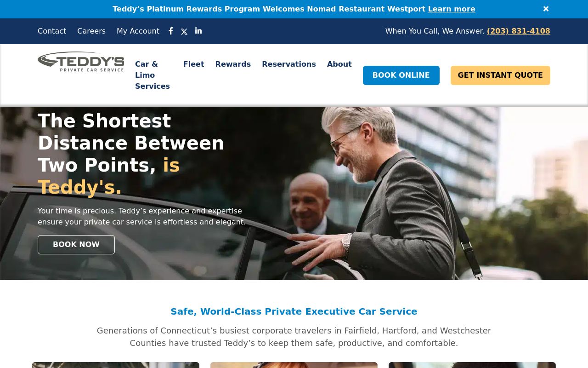Click the first service card thumbnail
The image size is (588, 368).
pos(116,365)
